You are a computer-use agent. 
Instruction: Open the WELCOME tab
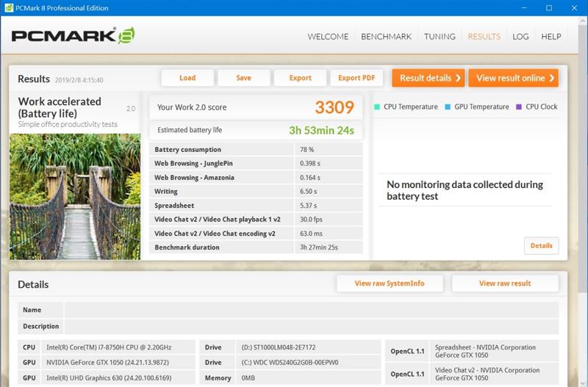click(x=328, y=37)
